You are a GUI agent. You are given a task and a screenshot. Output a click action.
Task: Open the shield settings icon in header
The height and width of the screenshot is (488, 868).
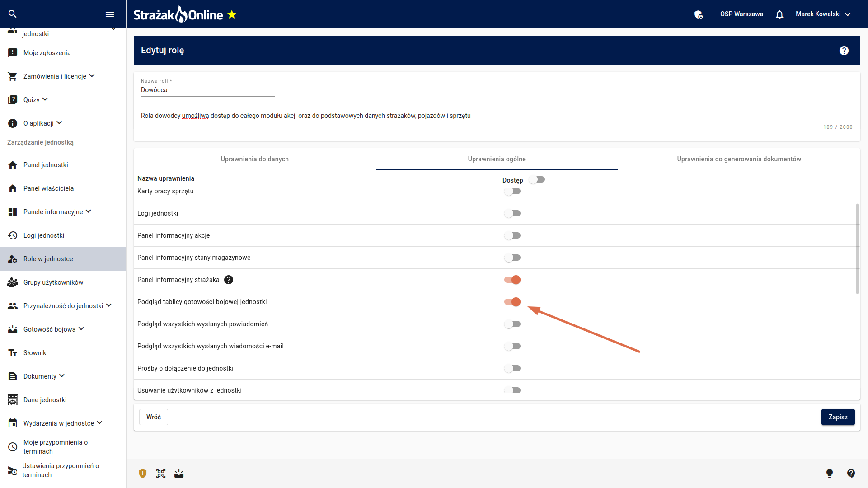699,14
